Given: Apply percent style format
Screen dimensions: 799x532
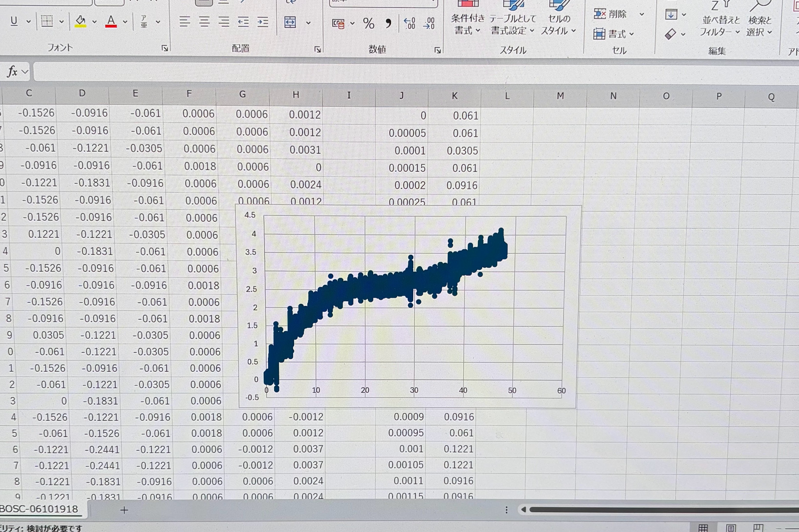Looking at the screenshot, I should pyautogui.click(x=369, y=23).
